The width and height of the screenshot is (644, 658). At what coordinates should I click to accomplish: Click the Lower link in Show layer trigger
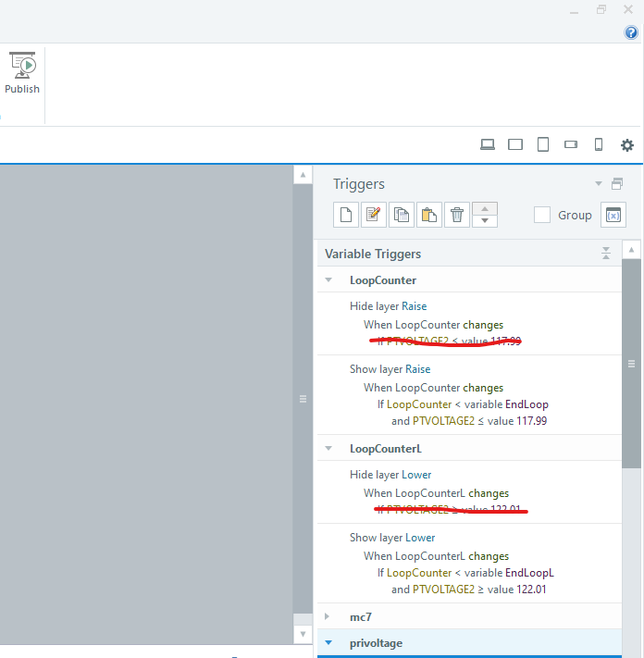coord(420,537)
